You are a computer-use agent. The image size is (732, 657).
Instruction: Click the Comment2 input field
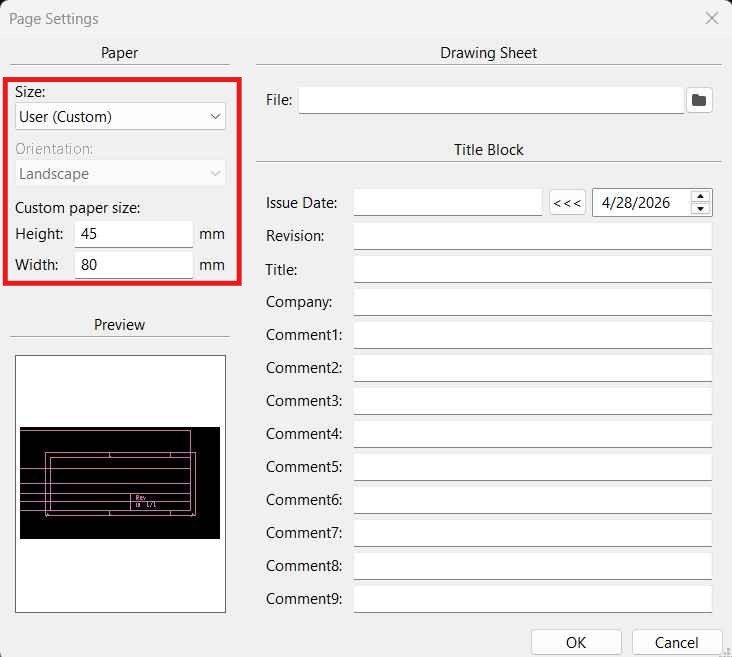pyautogui.click(x=533, y=368)
